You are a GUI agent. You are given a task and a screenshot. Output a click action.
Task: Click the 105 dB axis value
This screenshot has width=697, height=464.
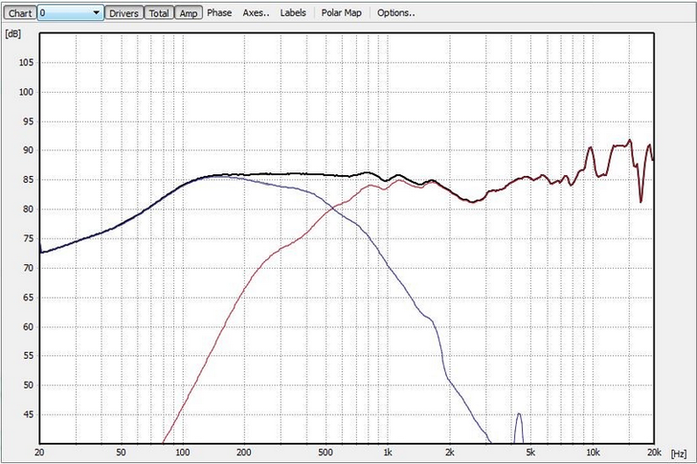(x=26, y=63)
